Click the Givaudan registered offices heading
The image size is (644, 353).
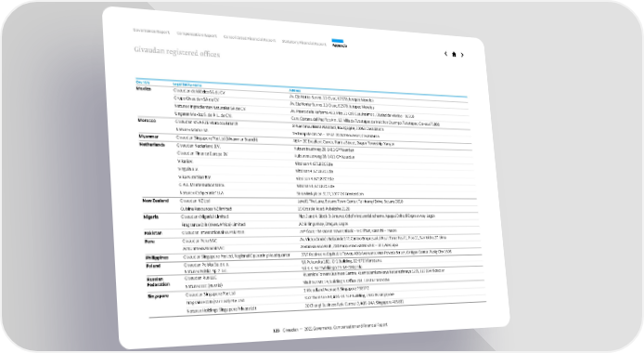(x=177, y=52)
